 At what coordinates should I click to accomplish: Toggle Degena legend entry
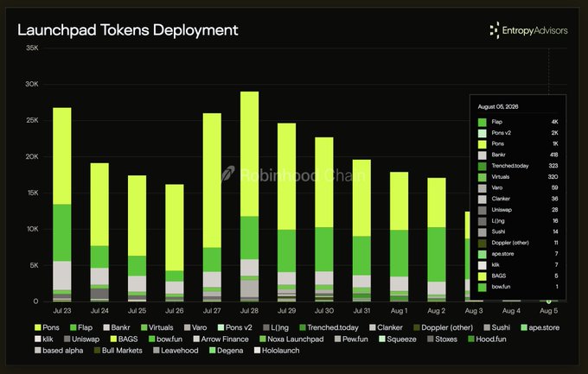pyautogui.click(x=227, y=351)
